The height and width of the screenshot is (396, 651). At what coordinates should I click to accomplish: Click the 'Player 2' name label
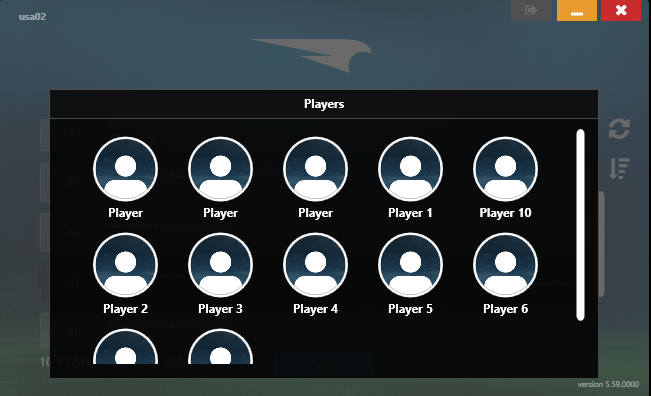click(125, 309)
